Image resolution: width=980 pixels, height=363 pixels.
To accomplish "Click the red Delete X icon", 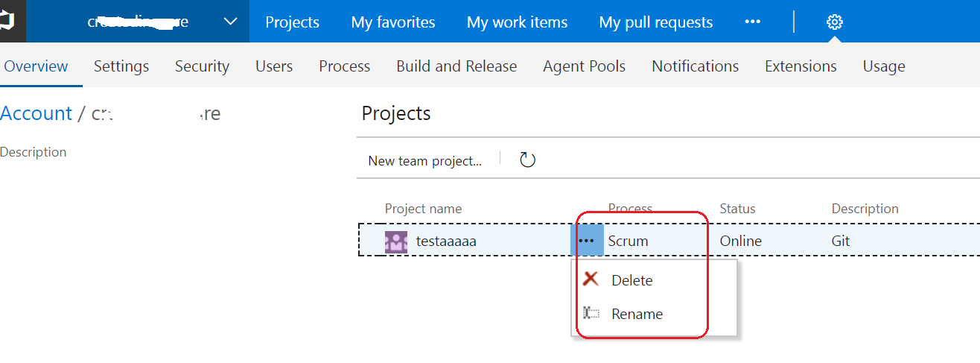I will (x=591, y=280).
